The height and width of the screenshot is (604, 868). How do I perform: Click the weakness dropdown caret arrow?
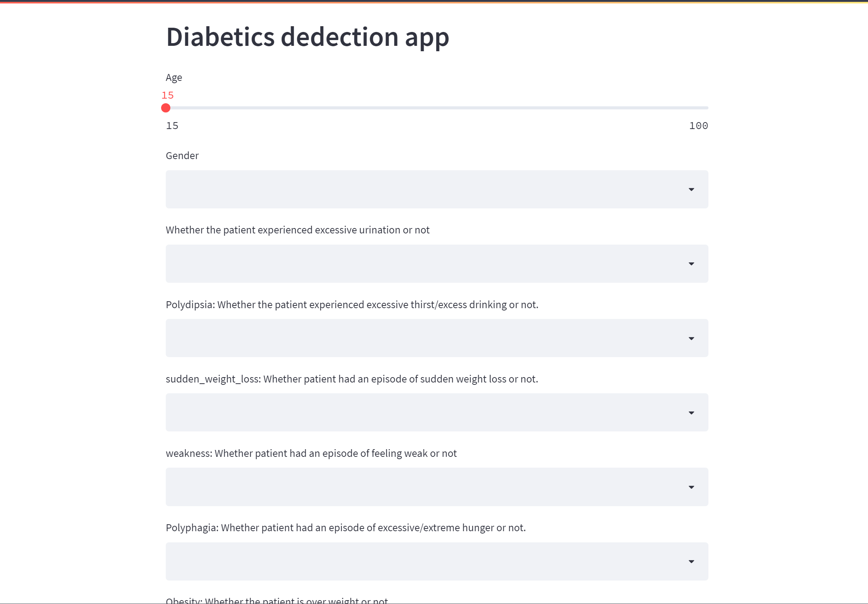click(x=691, y=487)
